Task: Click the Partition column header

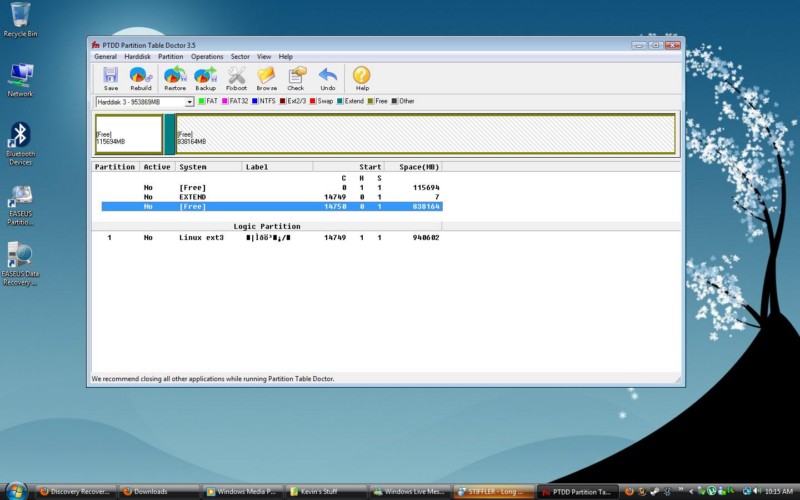Action: coord(115,167)
